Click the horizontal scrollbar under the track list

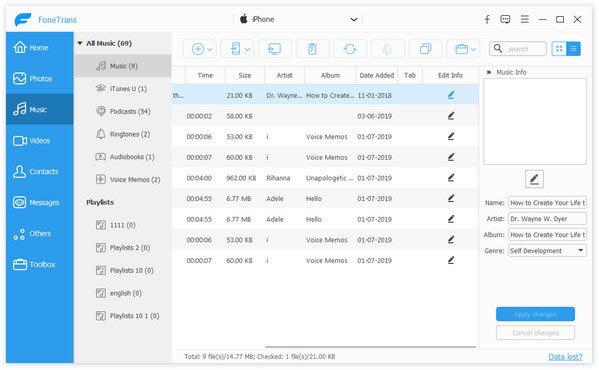click(x=370, y=347)
